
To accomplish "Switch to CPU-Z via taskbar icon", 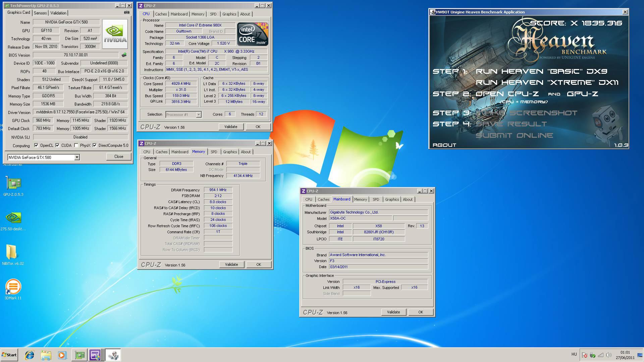I will (95, 355).
